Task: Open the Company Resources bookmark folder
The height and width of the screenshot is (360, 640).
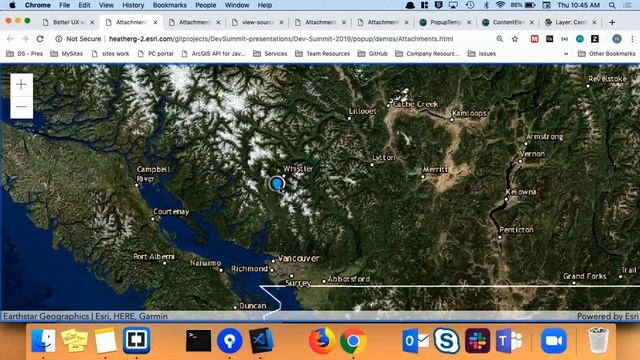Action: [427, 53]
